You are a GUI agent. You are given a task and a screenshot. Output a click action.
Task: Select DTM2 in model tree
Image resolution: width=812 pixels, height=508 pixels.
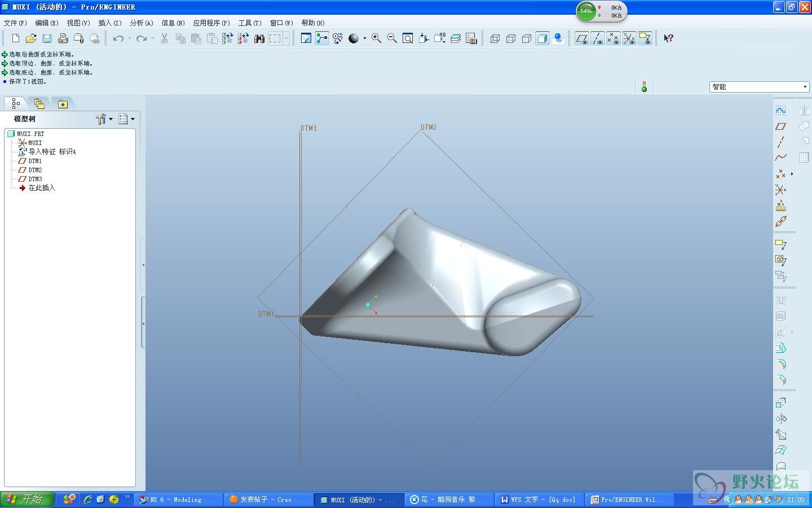click(x=30, y=170)
